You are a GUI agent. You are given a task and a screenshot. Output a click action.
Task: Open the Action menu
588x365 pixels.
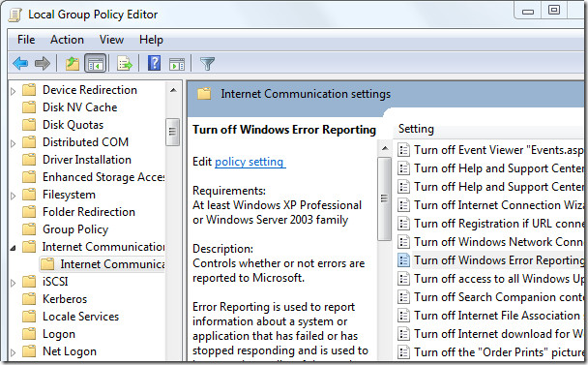(67, 40)
